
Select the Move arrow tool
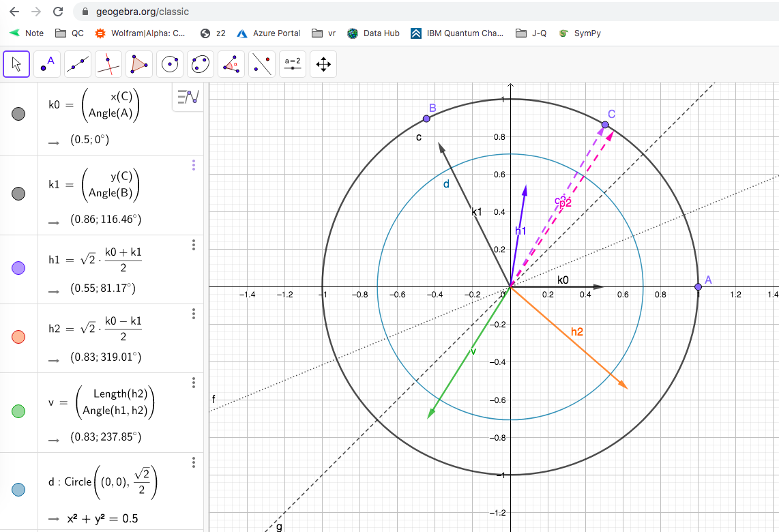(16, 64)
